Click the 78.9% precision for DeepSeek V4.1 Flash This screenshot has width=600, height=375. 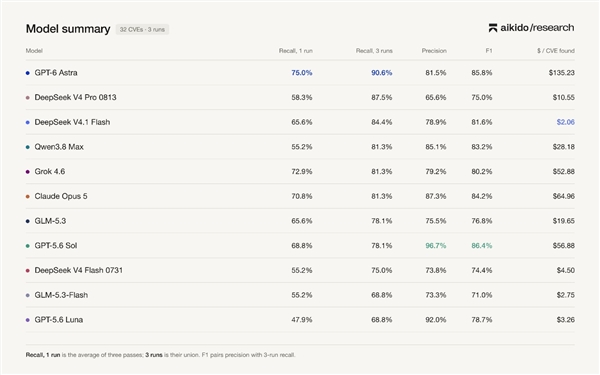click(435, 122)
